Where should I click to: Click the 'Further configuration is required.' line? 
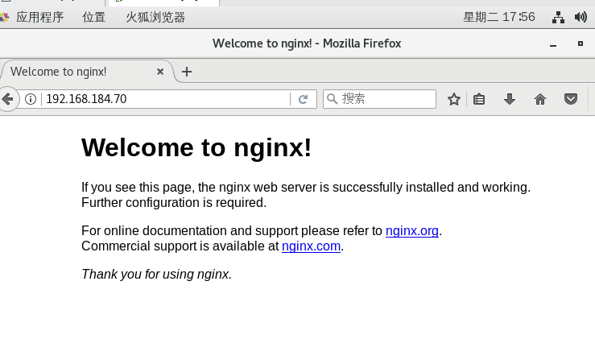174,203
